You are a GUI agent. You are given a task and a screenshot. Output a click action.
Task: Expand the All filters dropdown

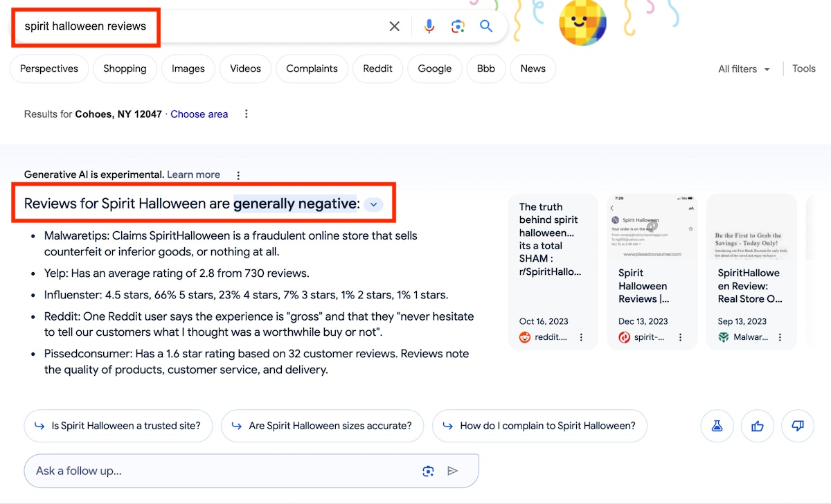point(744,69)
